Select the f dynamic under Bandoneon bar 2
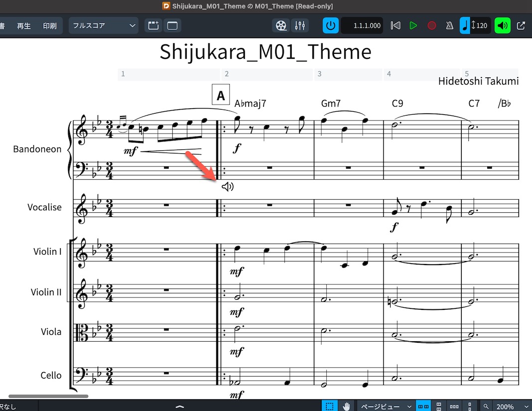Viewport: 532px width, 411px height. [x=237, y=148]
